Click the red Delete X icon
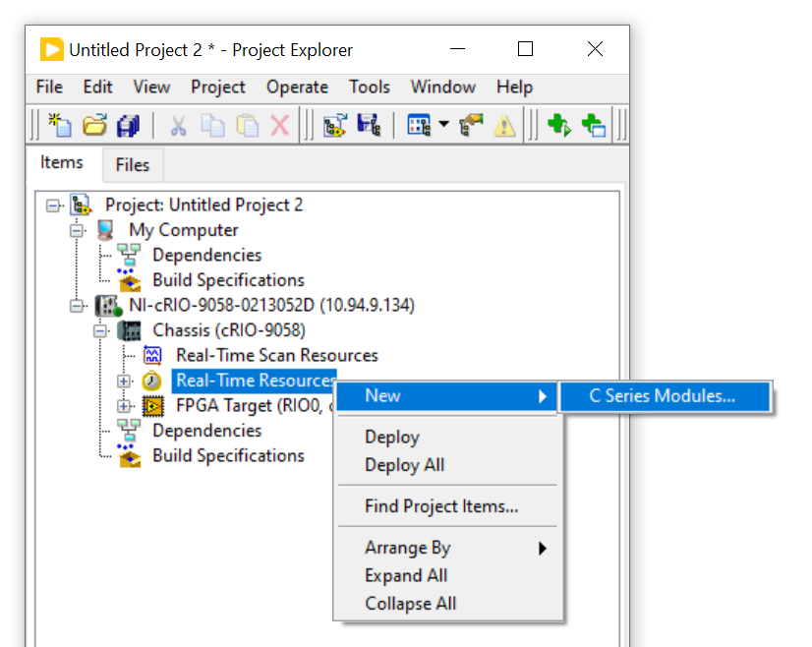 pyautogui.click(x=280, y=125)
